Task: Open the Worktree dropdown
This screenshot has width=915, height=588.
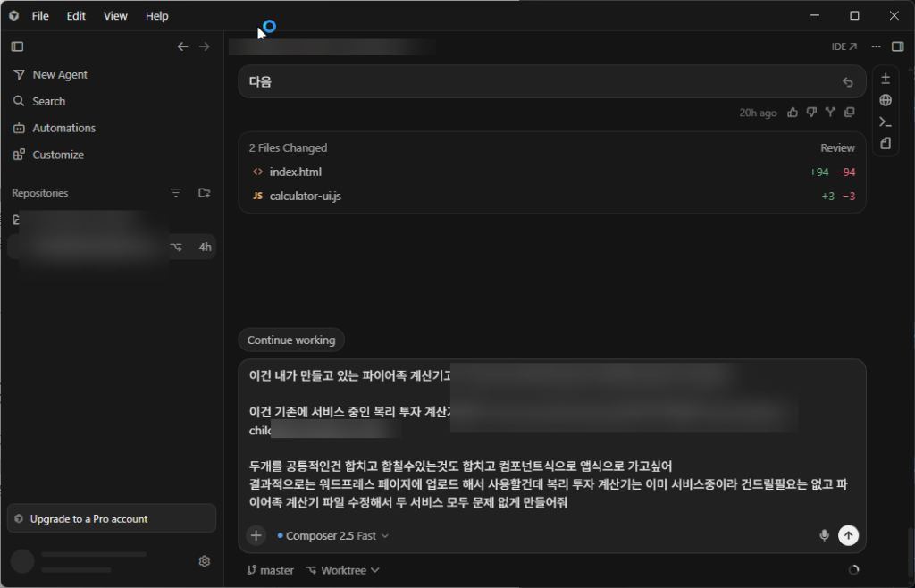Action: (x=343, y=570)
